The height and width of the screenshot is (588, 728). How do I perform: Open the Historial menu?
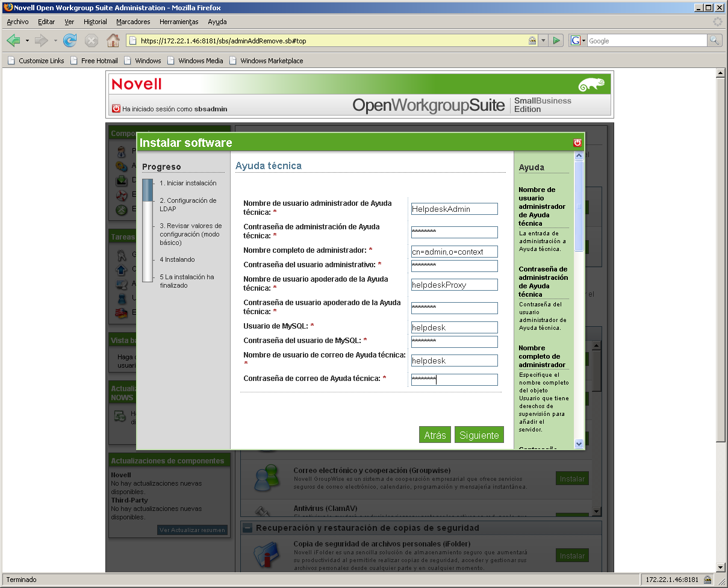(95, 22)
